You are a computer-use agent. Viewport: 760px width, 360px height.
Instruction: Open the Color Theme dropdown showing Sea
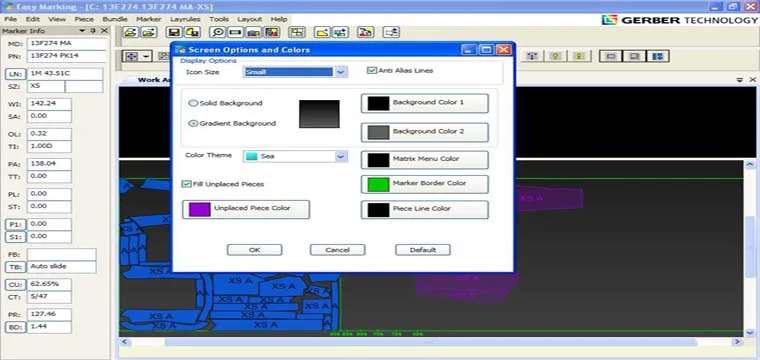341,157
